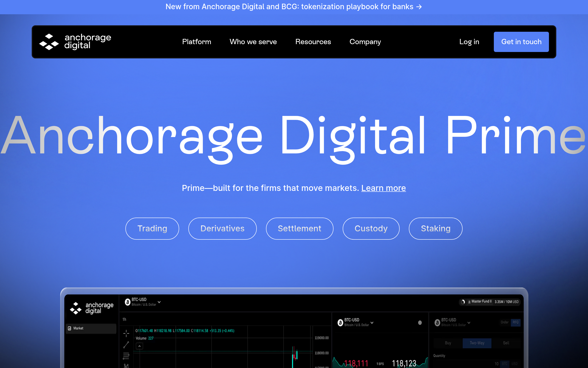Select the Staking pill tab
Screen dimensions: 588x368
click(x=435, y=229)
